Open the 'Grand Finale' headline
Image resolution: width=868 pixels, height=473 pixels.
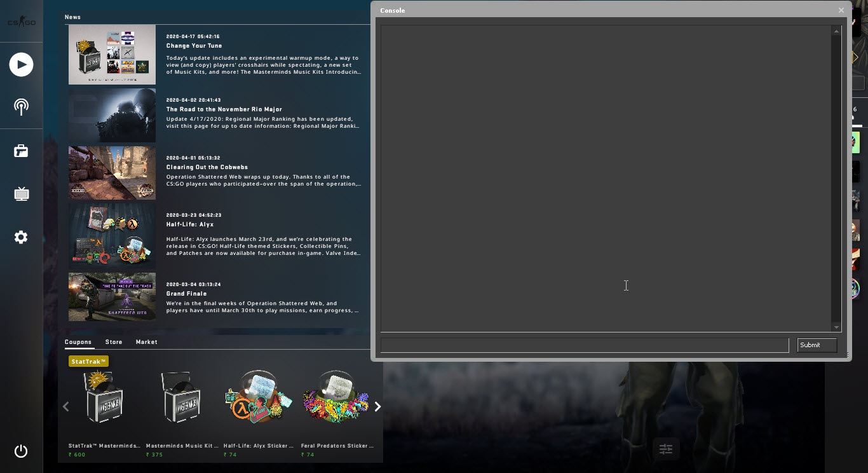[186, 294]
